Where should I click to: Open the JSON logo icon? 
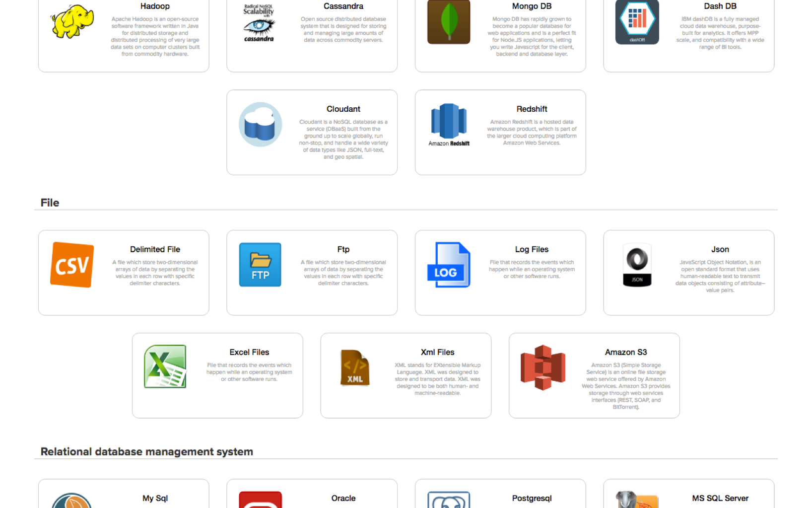[x=637, y=265]
